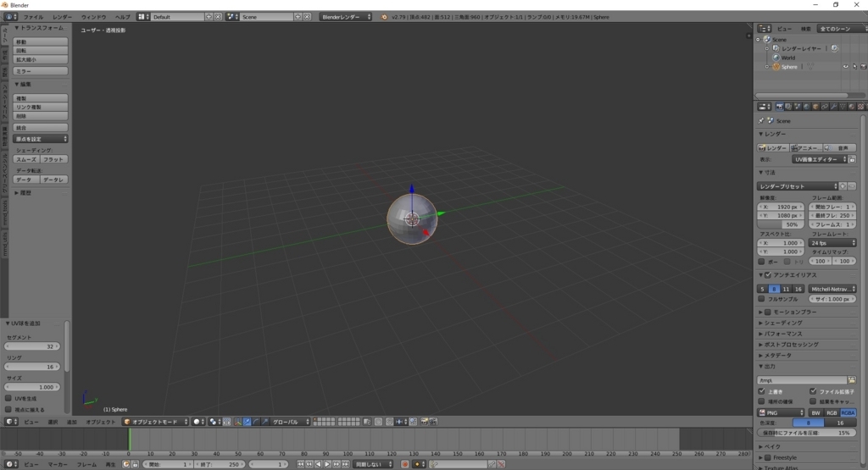Click the アニメーション render button

[x=806, y=147]
